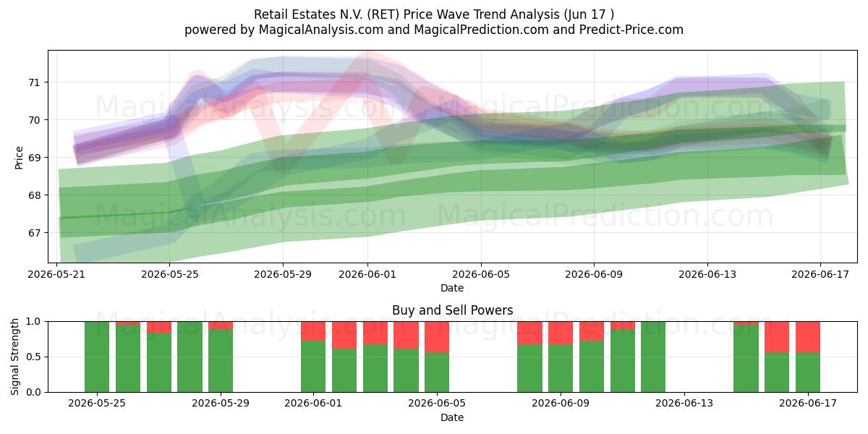Click the 'Date' label under the bar chart
This screenshot has width=868, height=434.
(x=452, y=417)
